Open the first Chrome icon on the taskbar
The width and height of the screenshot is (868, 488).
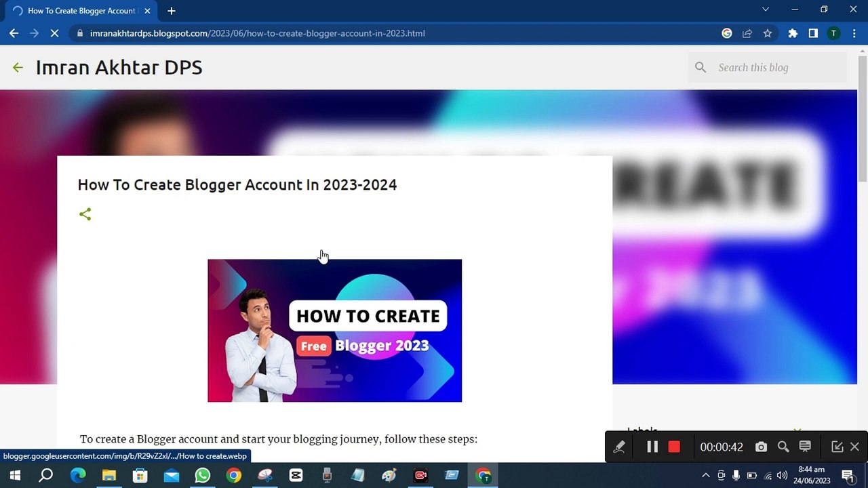(x=234, y=475)
